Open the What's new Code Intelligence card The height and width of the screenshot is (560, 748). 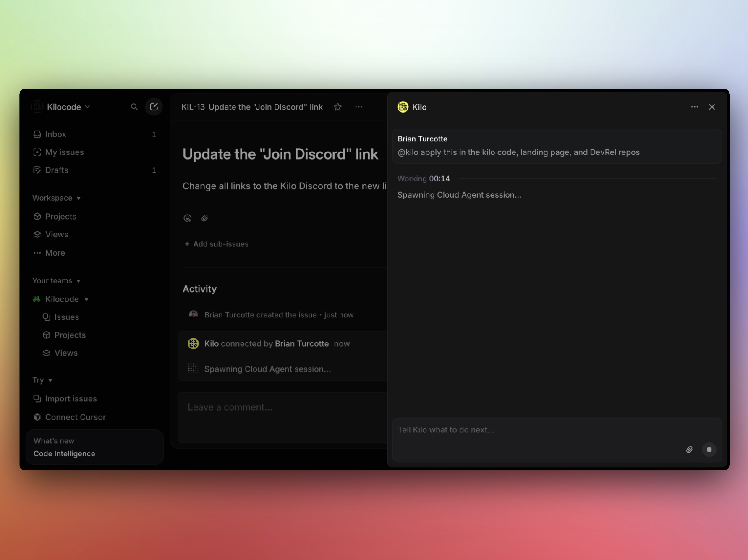tap(94, 447)
